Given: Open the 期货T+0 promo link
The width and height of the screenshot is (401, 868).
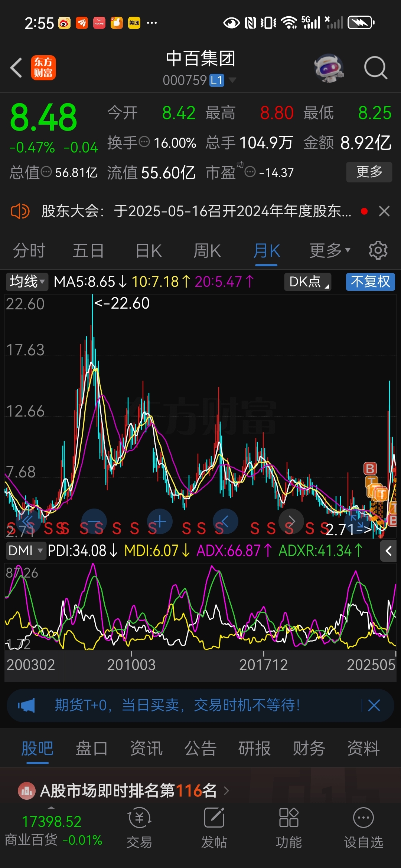Looking at the screenshot, I should point(177,705).
